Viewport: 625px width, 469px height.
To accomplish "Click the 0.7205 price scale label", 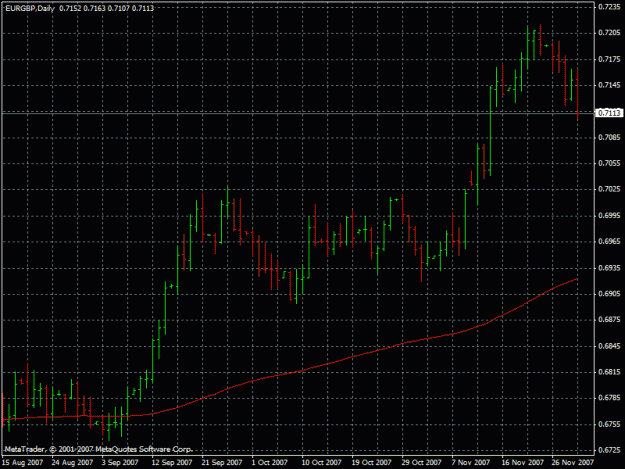I will coord(610,33).
